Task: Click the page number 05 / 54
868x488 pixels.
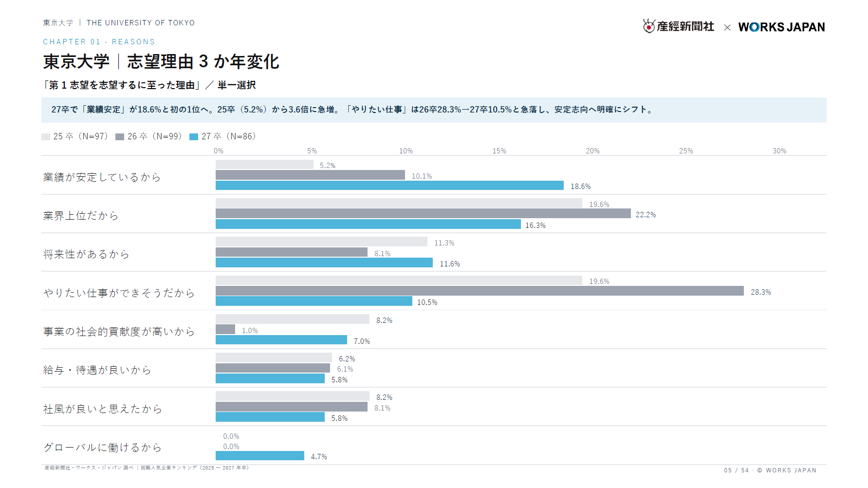Action: click(737, 470)
